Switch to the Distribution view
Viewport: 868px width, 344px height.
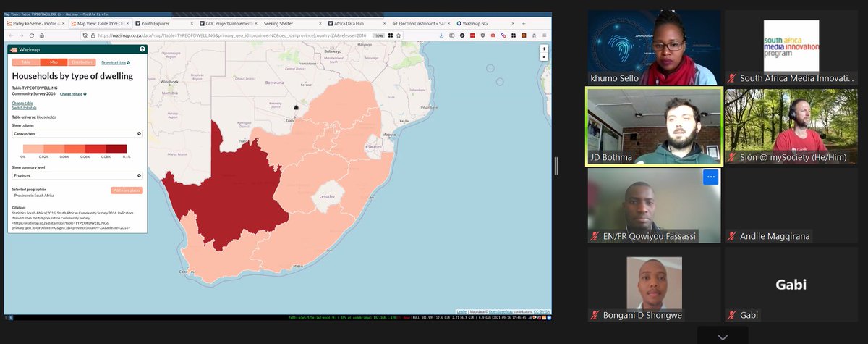pos(82,63)
